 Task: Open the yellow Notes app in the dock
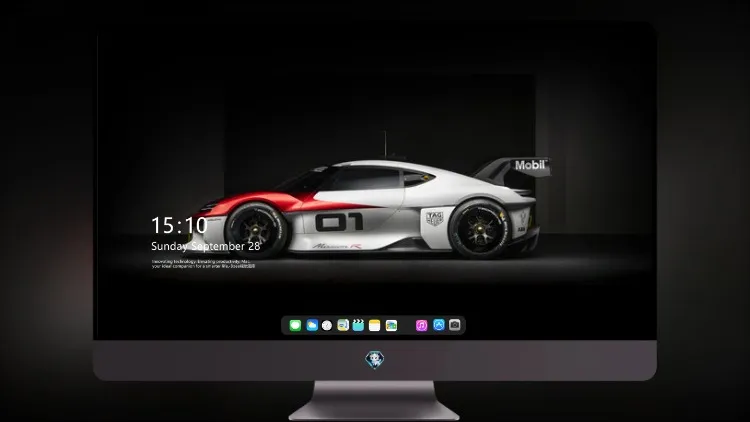(x=375, y=325)
